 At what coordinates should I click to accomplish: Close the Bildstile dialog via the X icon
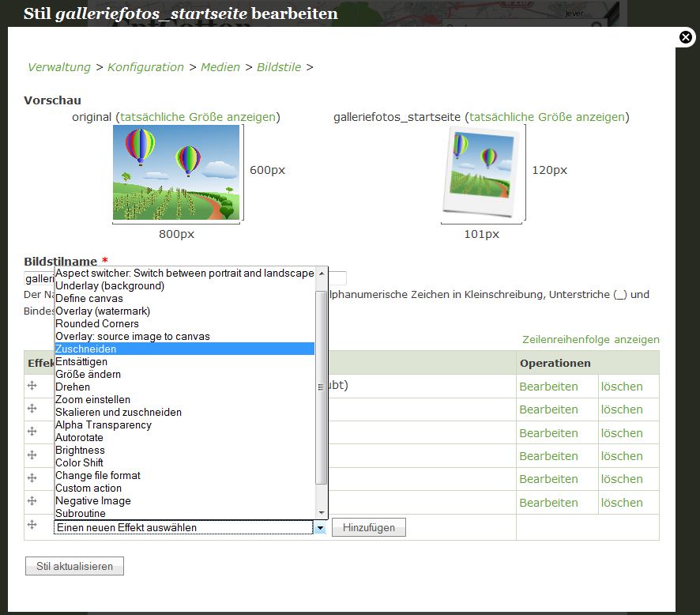click(x=686, y=37)
